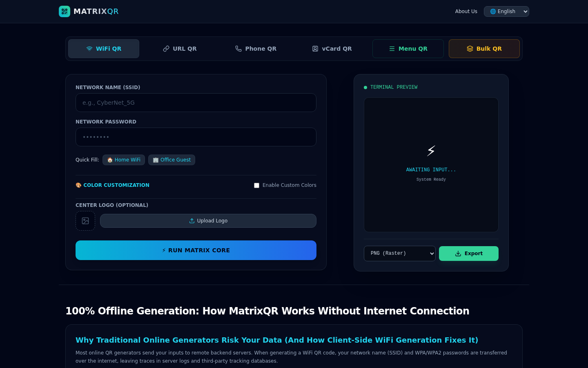Click the MATRIXQR brand text
588x368 pixels.
tap(96, 11)
